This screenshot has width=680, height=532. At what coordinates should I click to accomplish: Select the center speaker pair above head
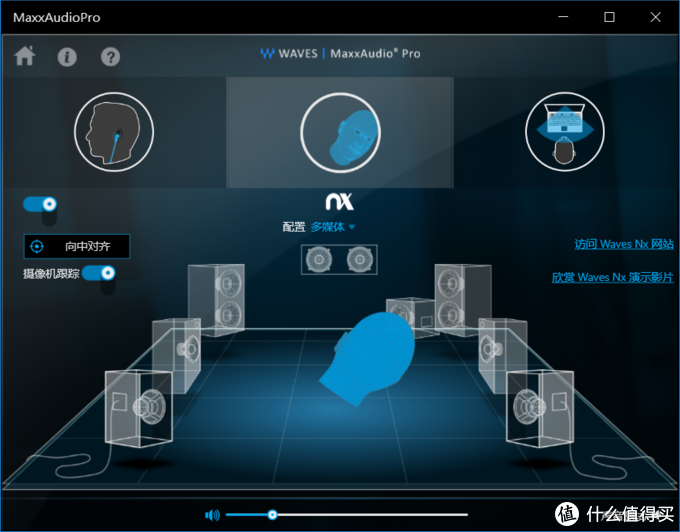pyautogui.click(x=338, y=260)
